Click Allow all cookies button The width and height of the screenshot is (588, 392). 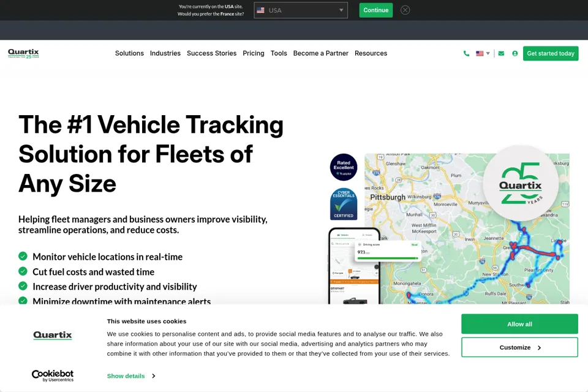(x=519, y=324)
